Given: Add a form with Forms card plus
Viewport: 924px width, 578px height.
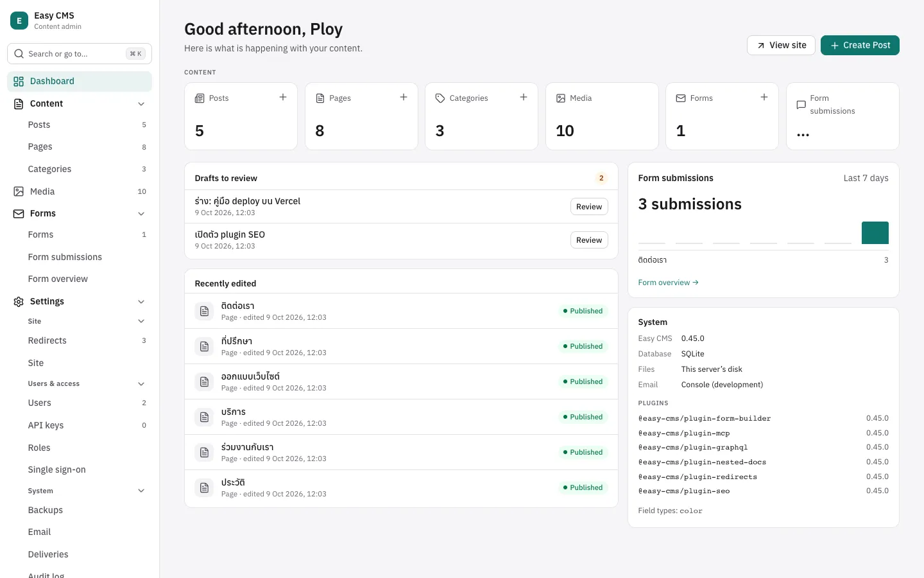Looking at the screenshot, I should point(764,97).
